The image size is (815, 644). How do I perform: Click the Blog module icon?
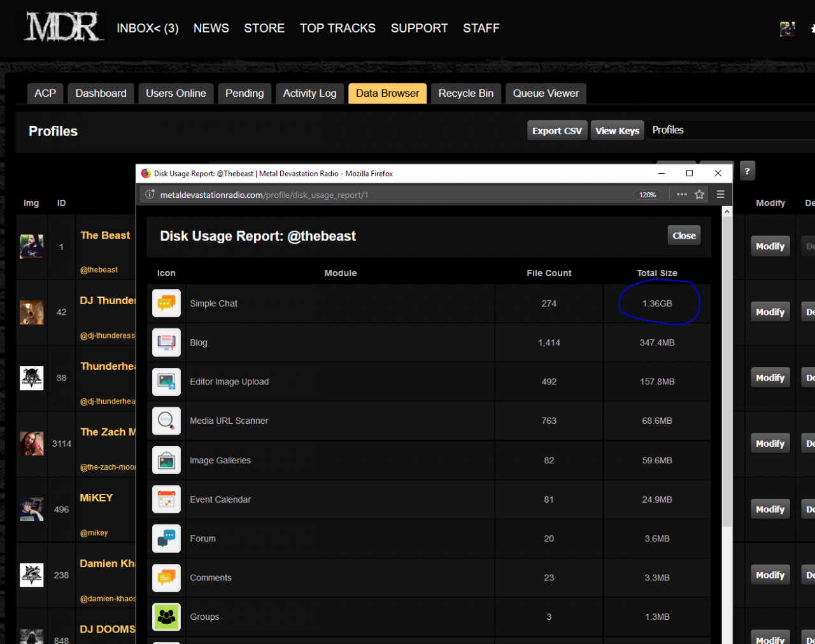166,342
